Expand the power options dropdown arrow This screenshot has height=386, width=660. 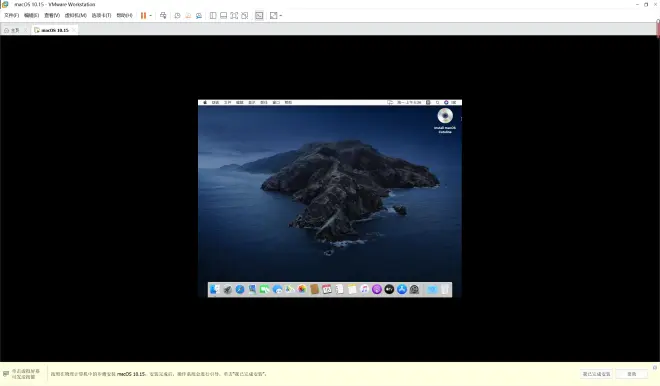(x=151, y=16)
